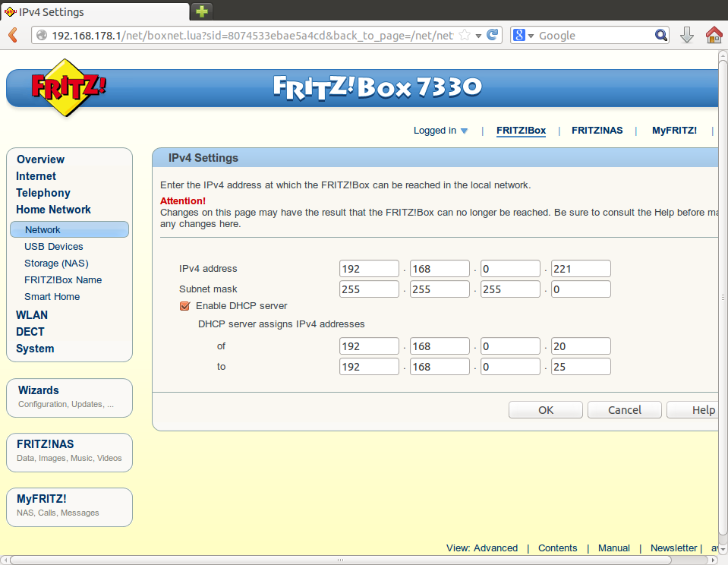Open System in sidebar menu
The image size is (728, 565).
[35, 349]
